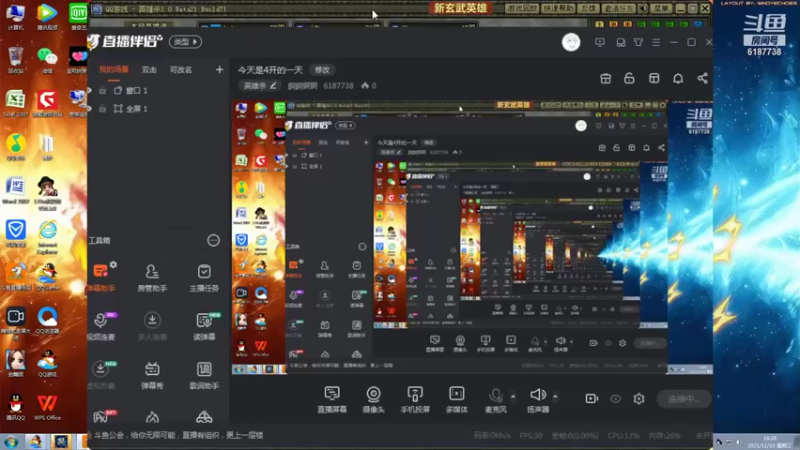The width and height of the screenshot is (800, 450).
Task: Expand microphone options arrow
Action: point(513,396)
